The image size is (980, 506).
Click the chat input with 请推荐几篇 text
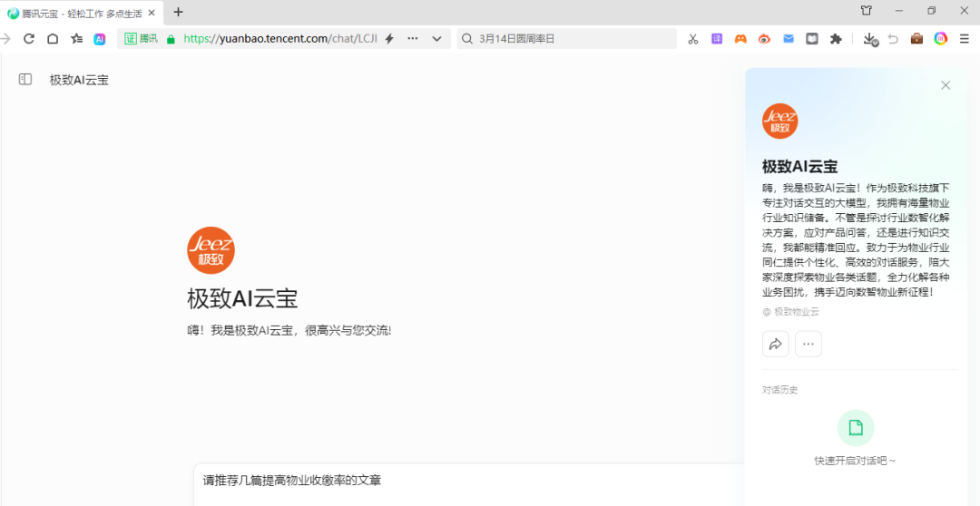(x=469, y=484)
